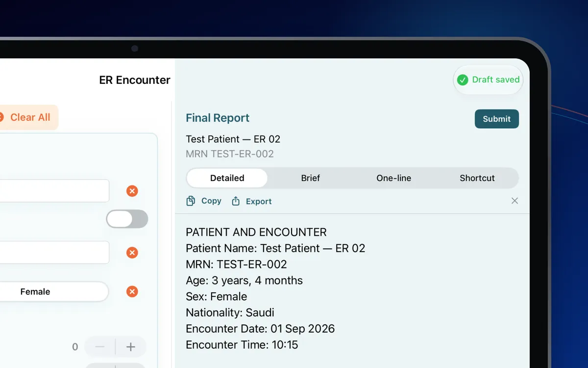588x368 pixels.
Task: Click the 'Nationality: Saudi' line
Action: click(230, 313)
